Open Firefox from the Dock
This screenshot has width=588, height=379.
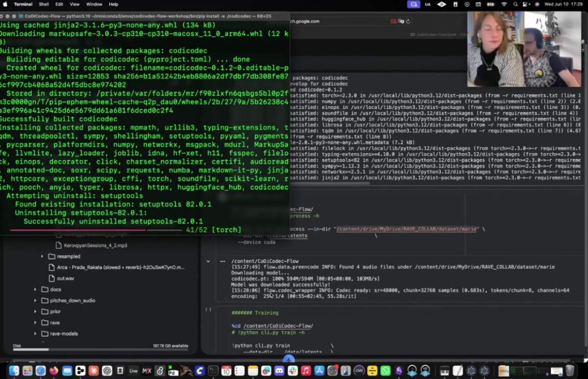(x=54, y=371)
